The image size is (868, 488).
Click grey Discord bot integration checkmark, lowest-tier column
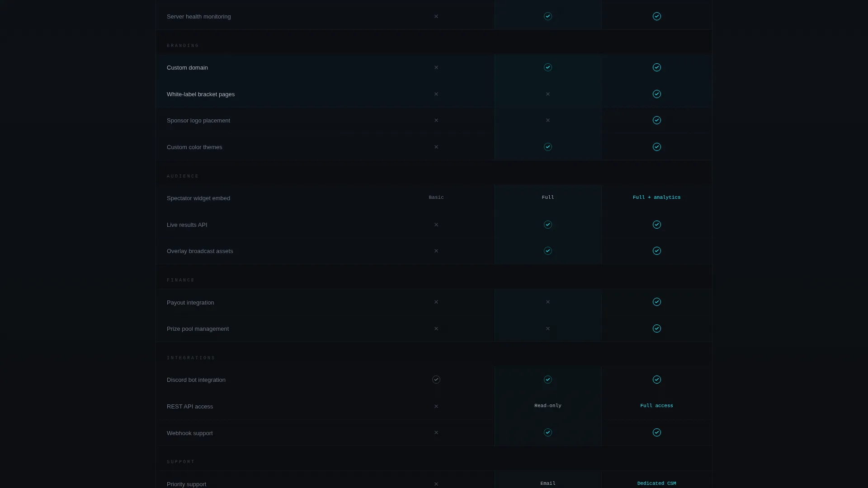(436, 380)
